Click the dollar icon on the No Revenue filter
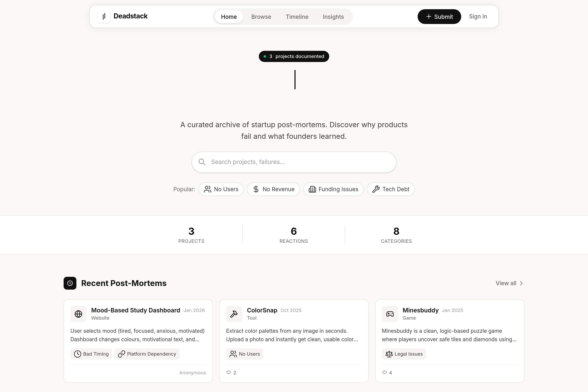Screen dimensions: 588x392 (x=256, y=189)
